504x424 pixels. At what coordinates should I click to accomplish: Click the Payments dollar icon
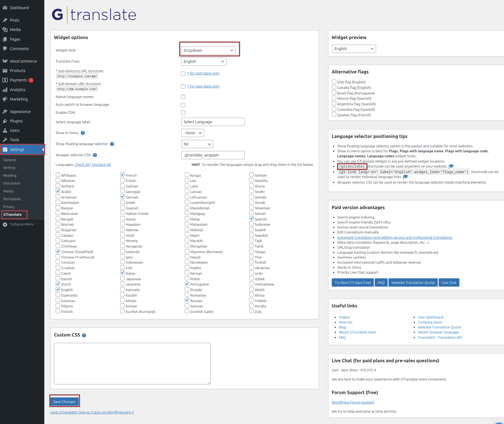click(5, 80)
